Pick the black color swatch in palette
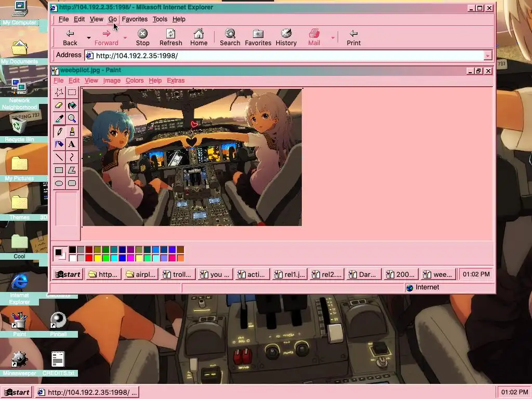Image resolution: width=532 pixels, height=399 pixels. [x=72, y=250]
